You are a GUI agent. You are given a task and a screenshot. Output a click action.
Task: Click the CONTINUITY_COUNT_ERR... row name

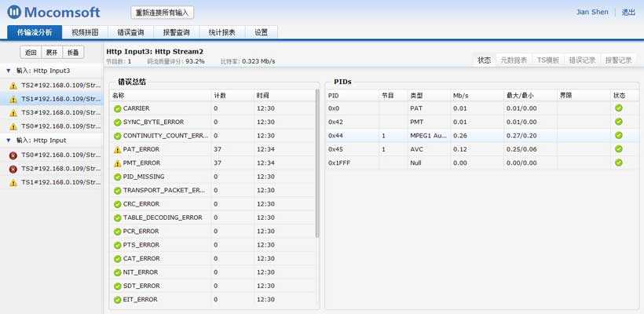(166, 136)
